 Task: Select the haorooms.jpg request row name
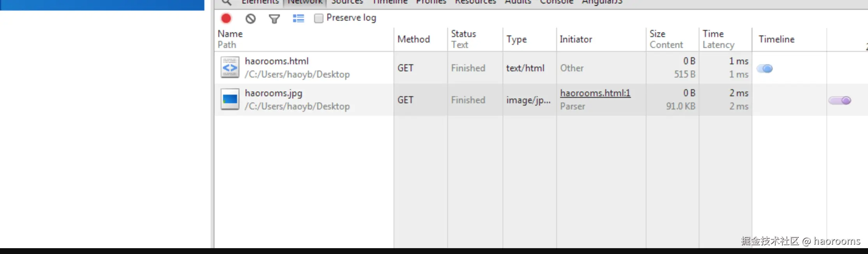274,93
